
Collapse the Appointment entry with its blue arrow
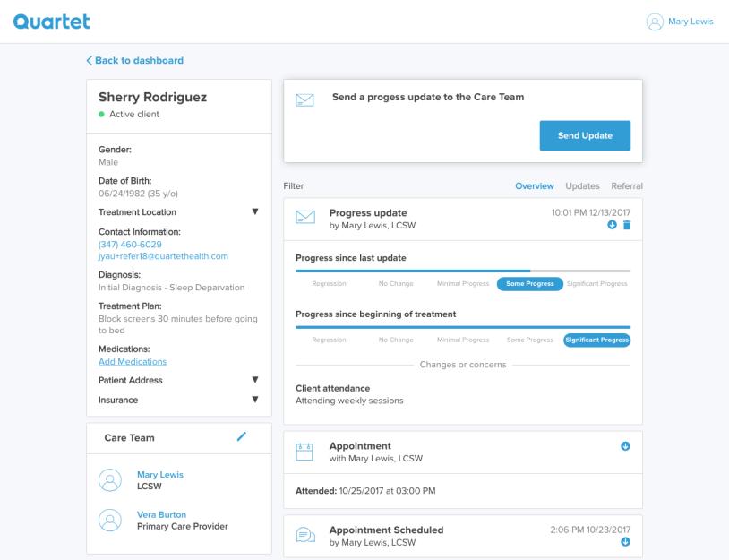[x=624, y=446]
